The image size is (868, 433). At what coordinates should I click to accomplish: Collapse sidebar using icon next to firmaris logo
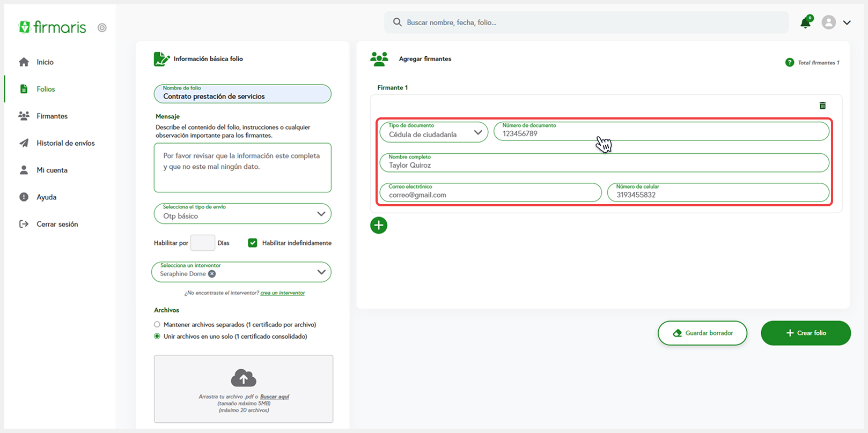coord(102,28)
